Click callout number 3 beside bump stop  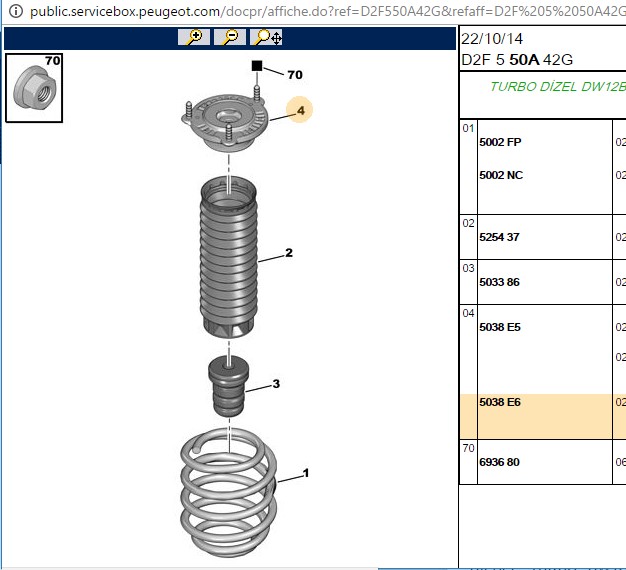click(x=276, y=384)
